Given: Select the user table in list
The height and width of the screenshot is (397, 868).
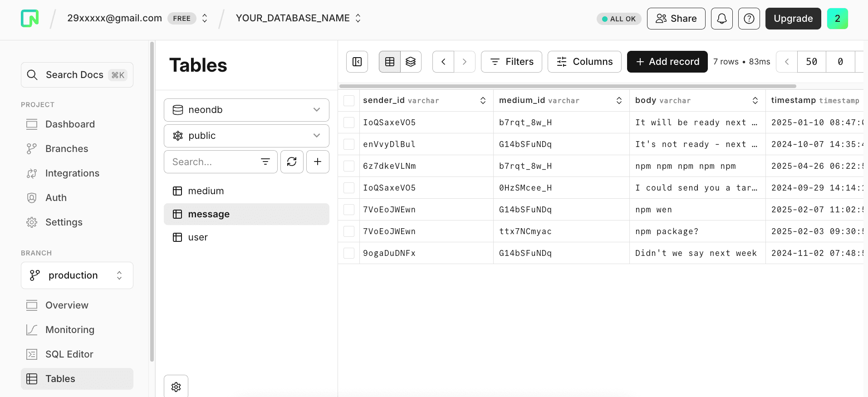Looking at the screenshot, I should (x=198, y=237).
